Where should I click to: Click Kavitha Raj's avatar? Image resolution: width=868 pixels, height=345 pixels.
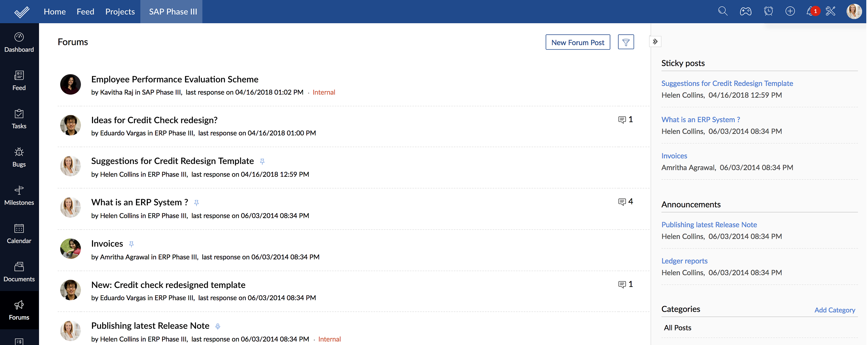[71, 85]
